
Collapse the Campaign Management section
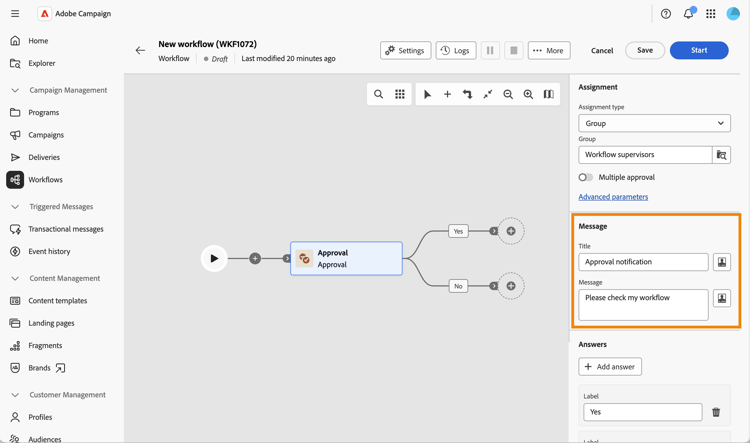15,90
